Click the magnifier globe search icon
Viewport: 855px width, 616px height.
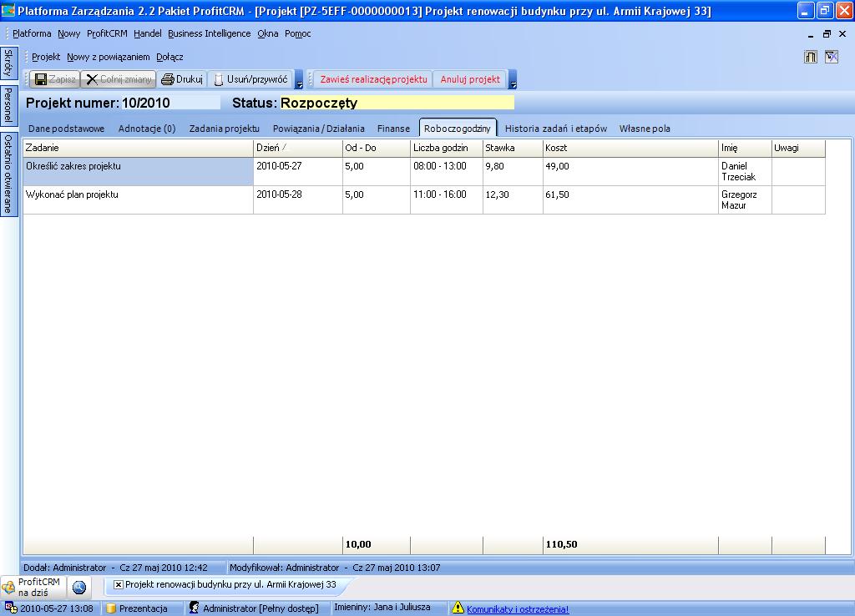(79, 587)
